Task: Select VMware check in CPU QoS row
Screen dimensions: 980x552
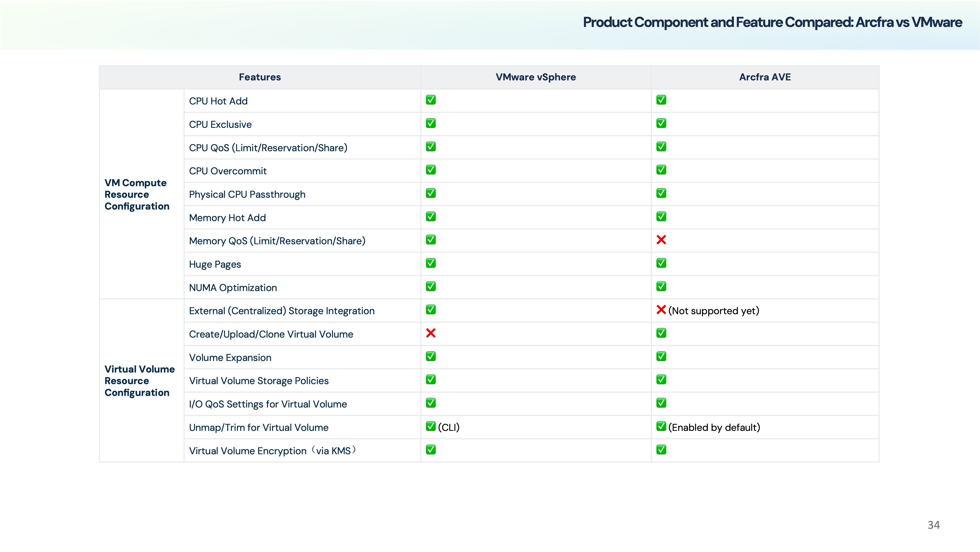Action: pyautogui.click(x=431, y=147)
